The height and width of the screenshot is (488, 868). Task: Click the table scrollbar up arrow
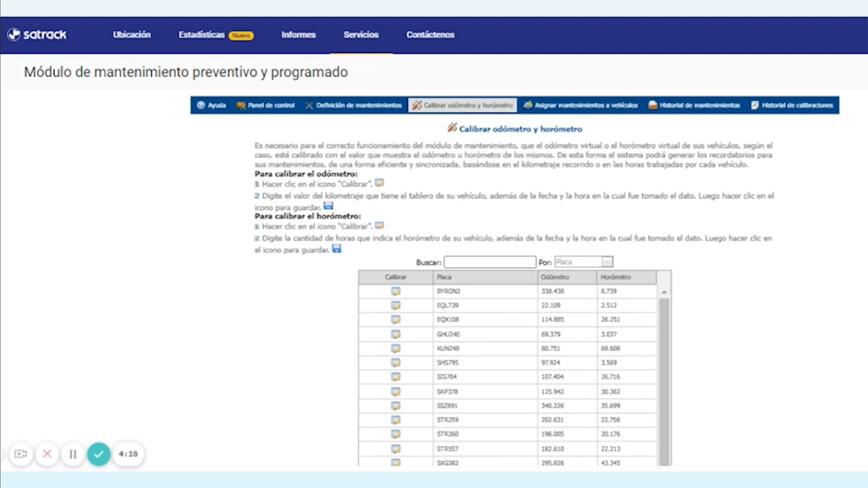[664, 292]
